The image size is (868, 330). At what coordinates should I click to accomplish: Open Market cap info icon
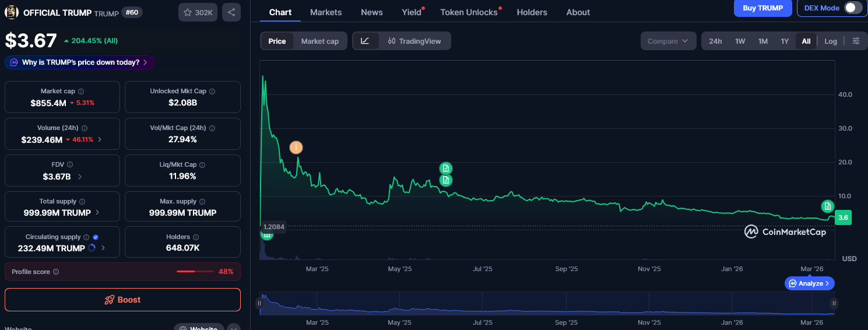point(81,92)
